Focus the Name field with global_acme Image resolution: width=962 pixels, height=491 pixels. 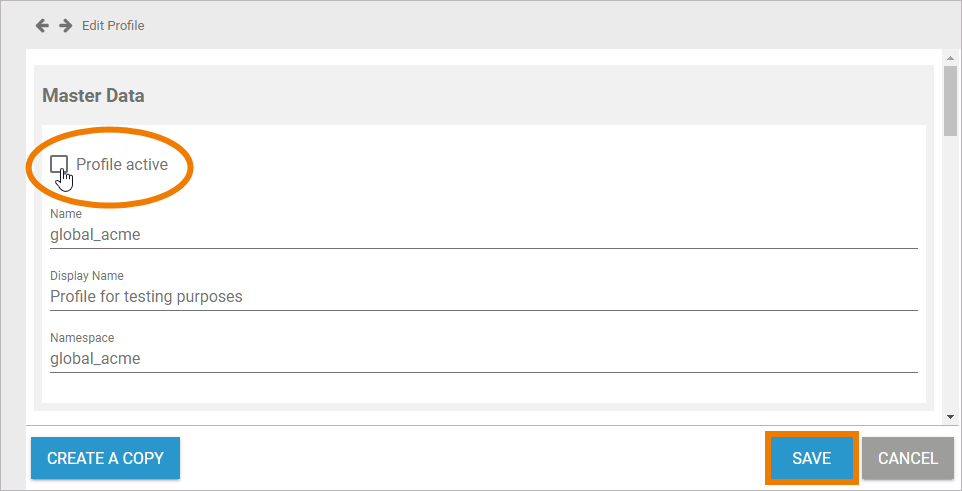[483, 235]
